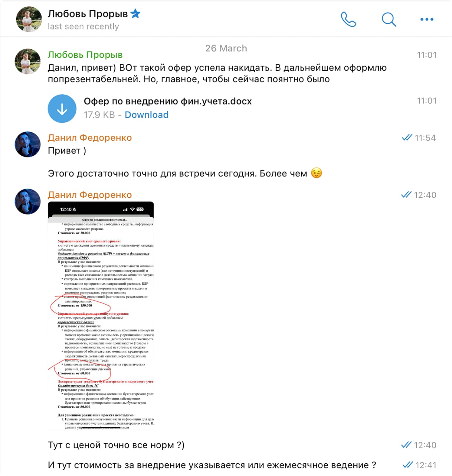Click the green sender name Любовь Прорыв
This screenshot has width=452, height=476.
tap(85, 55)
